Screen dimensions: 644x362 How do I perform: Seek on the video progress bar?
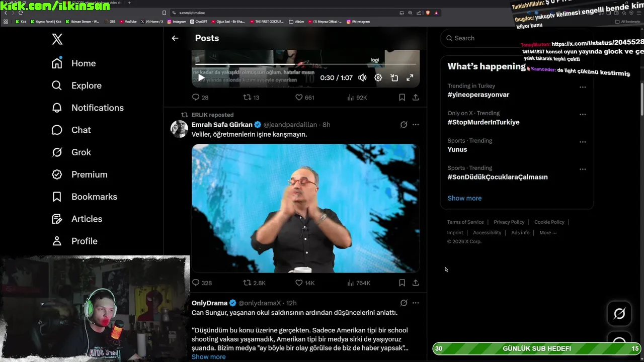[x=305, y=64]
